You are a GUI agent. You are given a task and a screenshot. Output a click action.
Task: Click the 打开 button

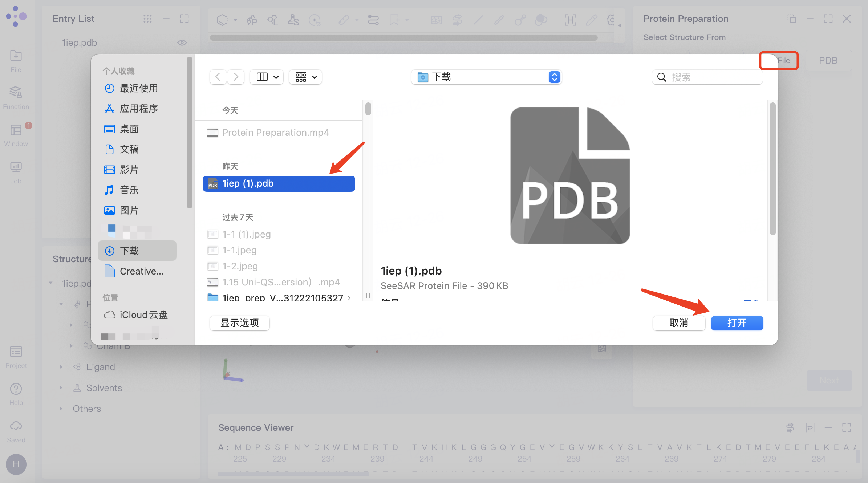(x=737, y=323)
